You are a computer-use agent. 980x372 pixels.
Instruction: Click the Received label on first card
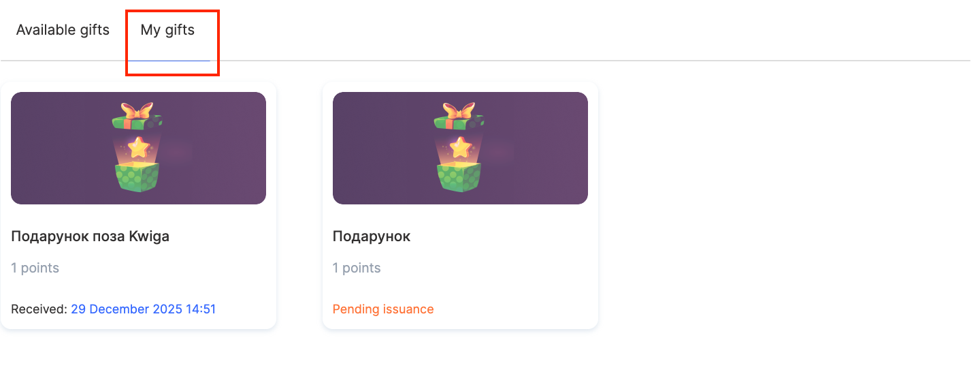tap(39, 309)
